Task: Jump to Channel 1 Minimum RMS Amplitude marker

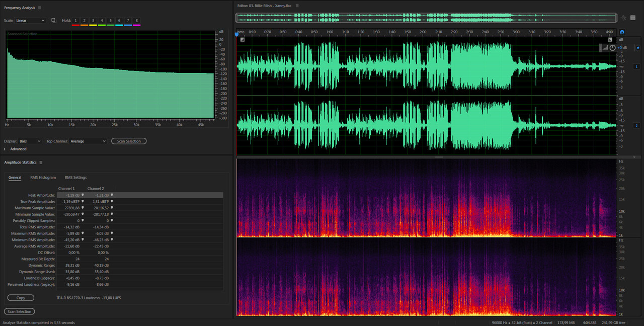Action: [x=83, y=240]
